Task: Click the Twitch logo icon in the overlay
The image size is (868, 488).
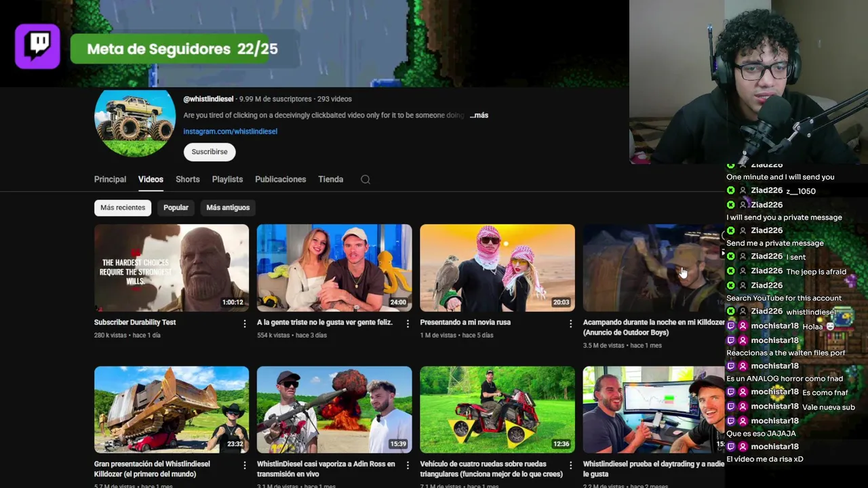Action: click(x=38, y=47)
